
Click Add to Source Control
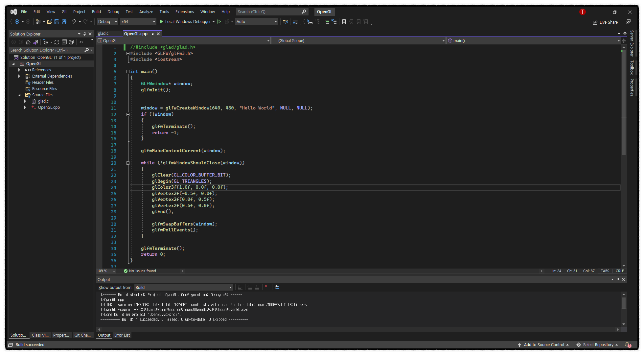point(543,345)
